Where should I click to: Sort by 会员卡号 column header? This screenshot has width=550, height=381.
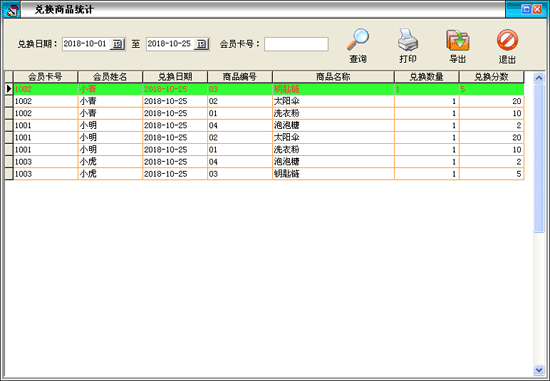[45, 76]
